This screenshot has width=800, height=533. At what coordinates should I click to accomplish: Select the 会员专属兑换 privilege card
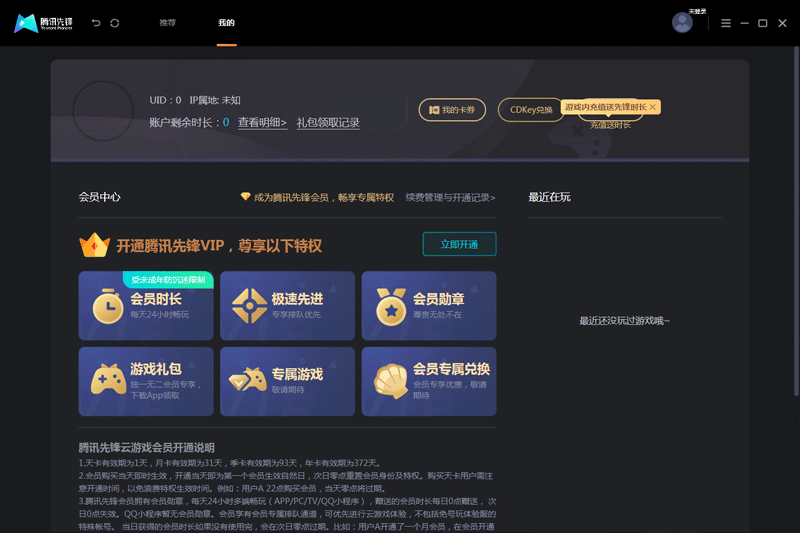(x=429, y=382)
